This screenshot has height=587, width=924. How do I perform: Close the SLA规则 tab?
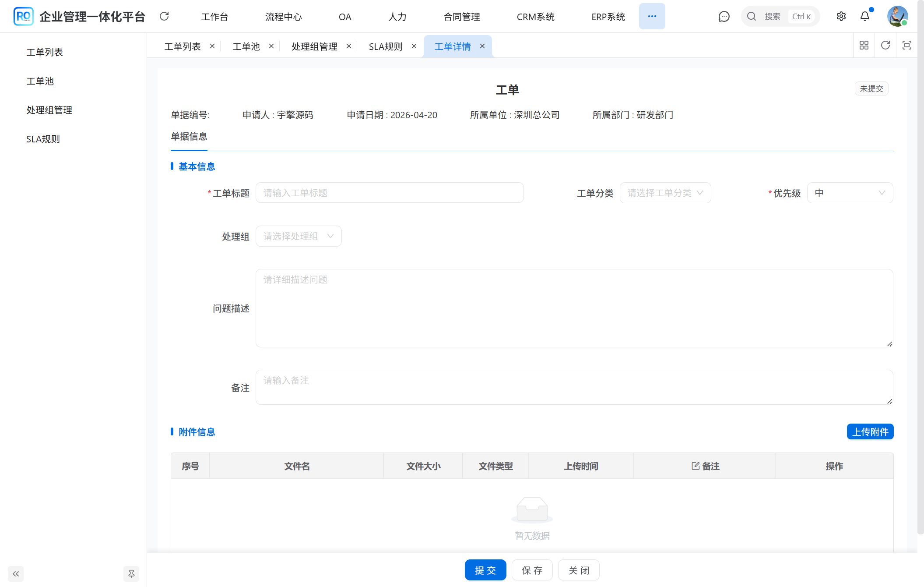(x=414, y=46)
